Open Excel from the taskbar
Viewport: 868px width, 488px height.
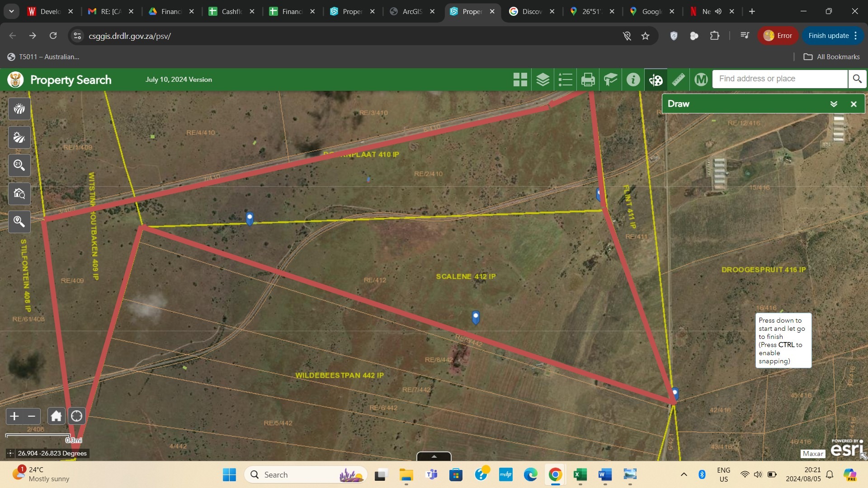tap(580, 474)
